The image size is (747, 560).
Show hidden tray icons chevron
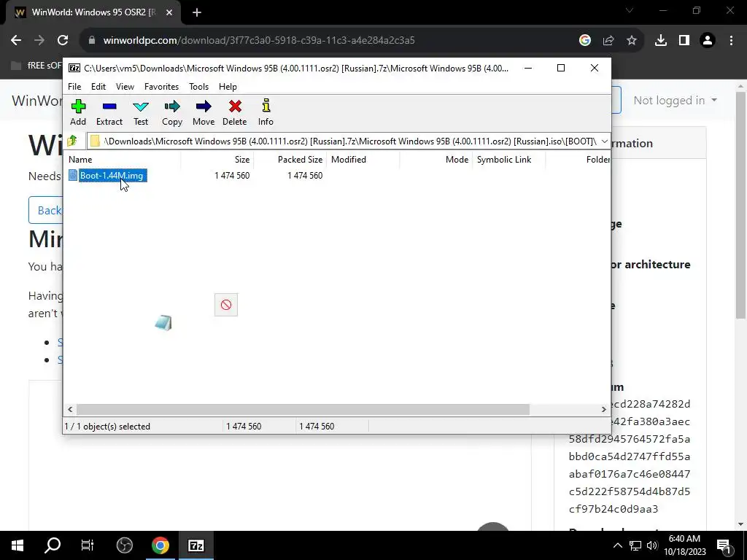617,545
